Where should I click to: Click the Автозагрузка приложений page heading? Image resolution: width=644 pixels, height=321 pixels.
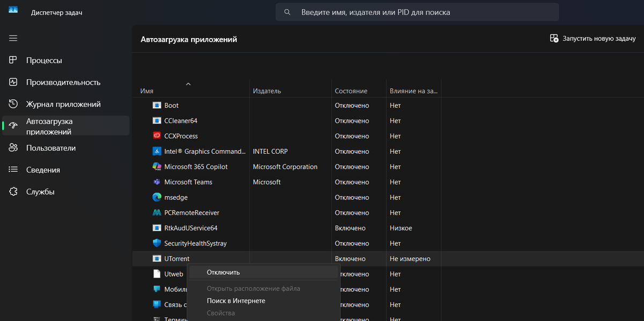[189, 39]
